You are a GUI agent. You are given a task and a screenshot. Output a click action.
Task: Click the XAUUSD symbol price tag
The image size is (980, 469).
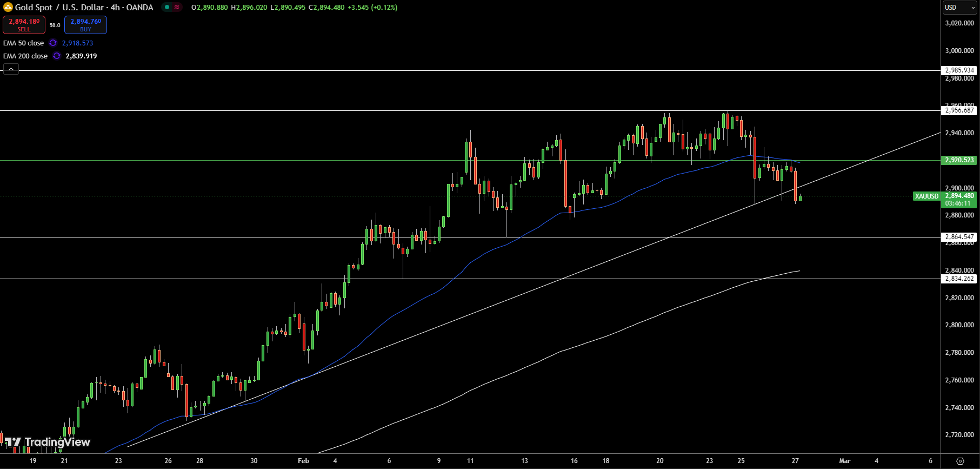tap(926, 196)
